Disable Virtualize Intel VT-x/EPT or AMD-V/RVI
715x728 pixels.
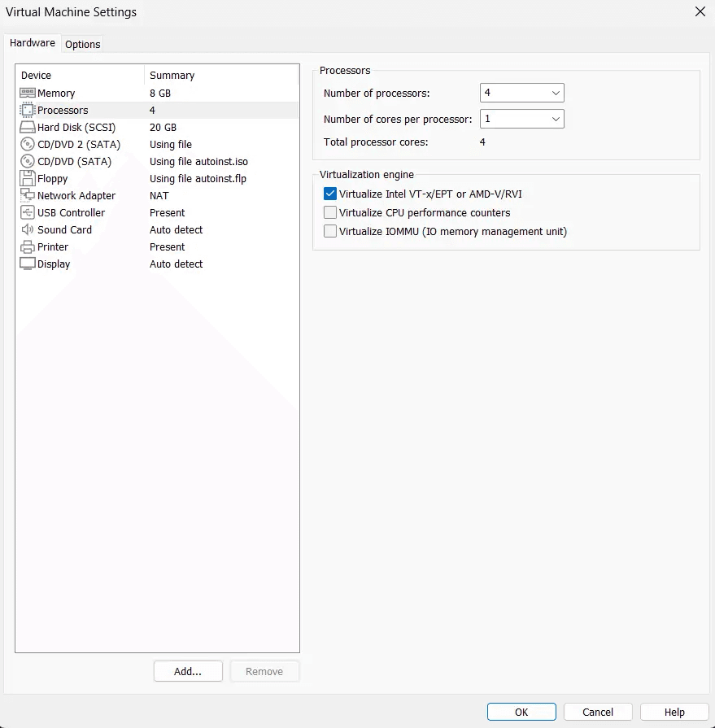coord(330,194)
